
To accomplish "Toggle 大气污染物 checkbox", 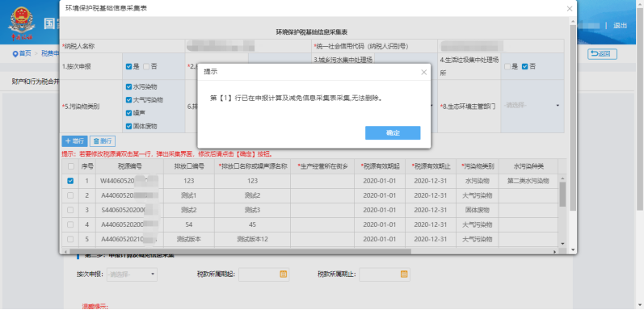I will (x=129, y=100).
